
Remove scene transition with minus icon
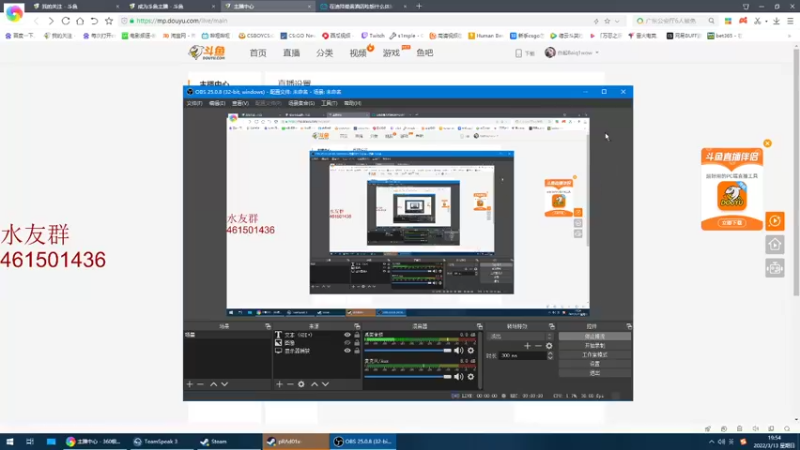pyautogui.click(x=538, y=346)
